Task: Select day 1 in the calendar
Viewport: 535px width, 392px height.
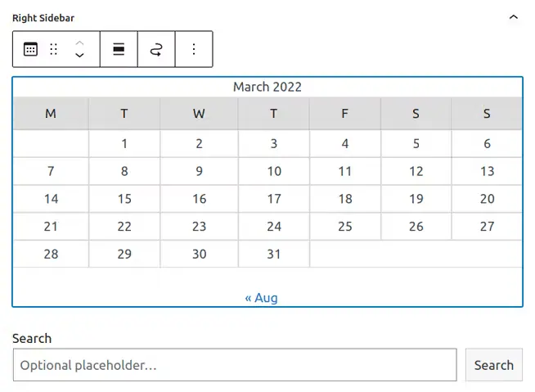Action: [x=124, y=144]
